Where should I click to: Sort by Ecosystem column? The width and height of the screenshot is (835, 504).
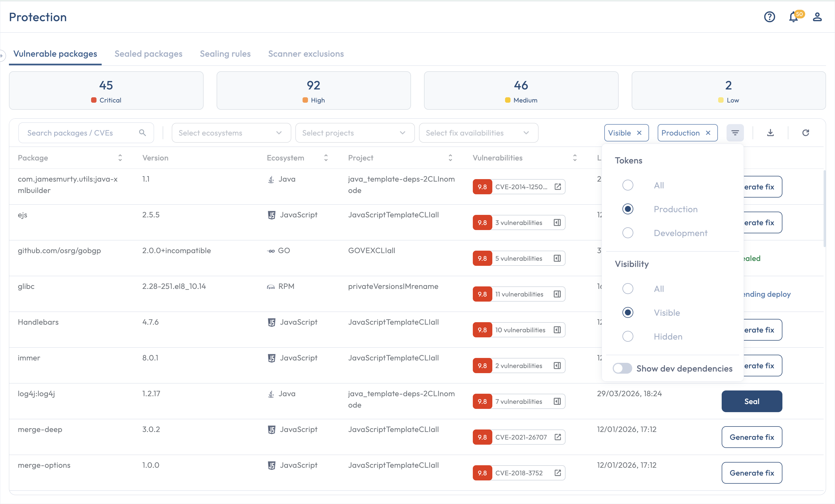click(x=326, y=158)
